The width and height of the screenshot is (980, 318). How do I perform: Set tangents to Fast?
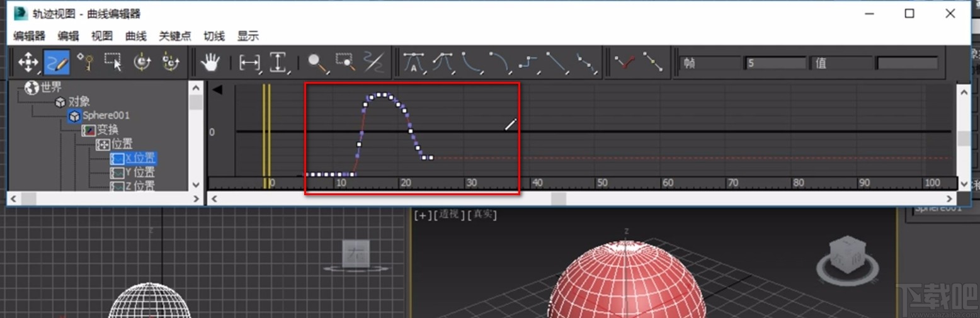(x=471, y=62)
